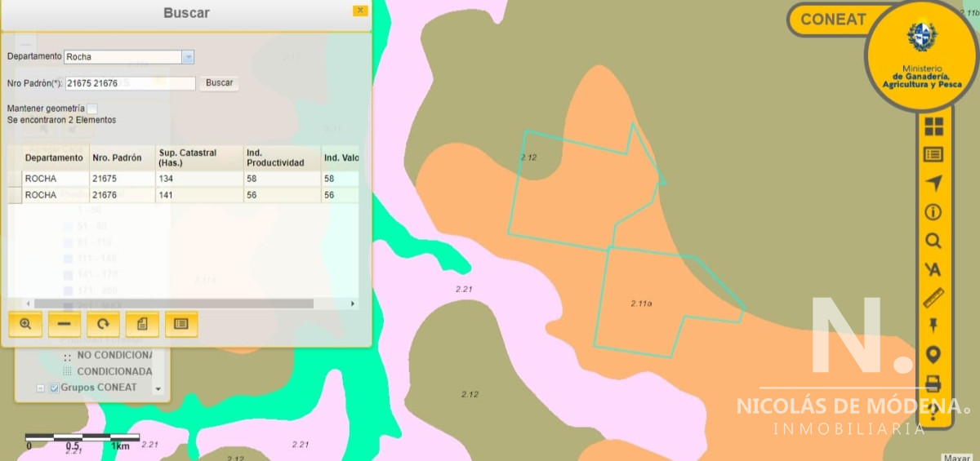Click the table list button in Buscar
The height and width of the screenshot is (461, 980).
click(181, 324)
